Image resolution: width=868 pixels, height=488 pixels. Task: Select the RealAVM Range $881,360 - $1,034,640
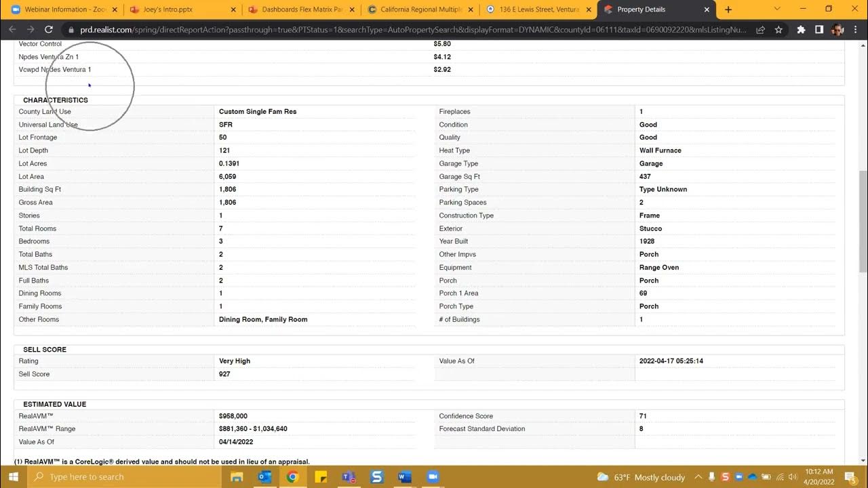[253, 429]
